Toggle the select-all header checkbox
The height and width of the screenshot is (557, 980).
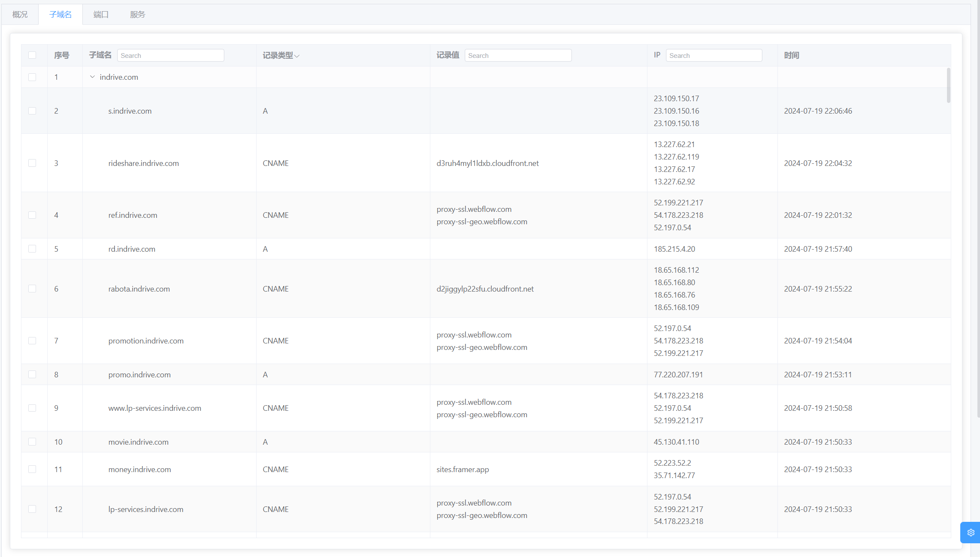(x=32, y=55)
